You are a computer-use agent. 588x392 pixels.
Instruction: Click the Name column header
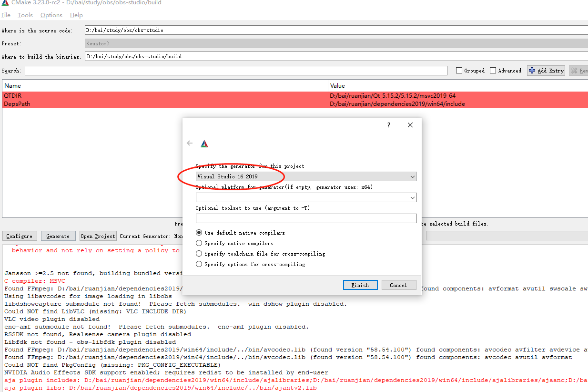coord(165,86)
